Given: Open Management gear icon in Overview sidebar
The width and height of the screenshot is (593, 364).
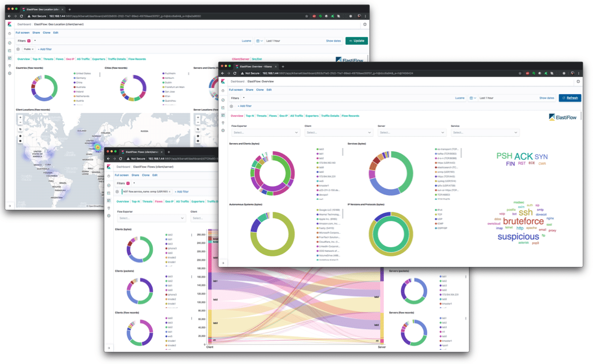Looking at the screenshot, I should (223, 130).
